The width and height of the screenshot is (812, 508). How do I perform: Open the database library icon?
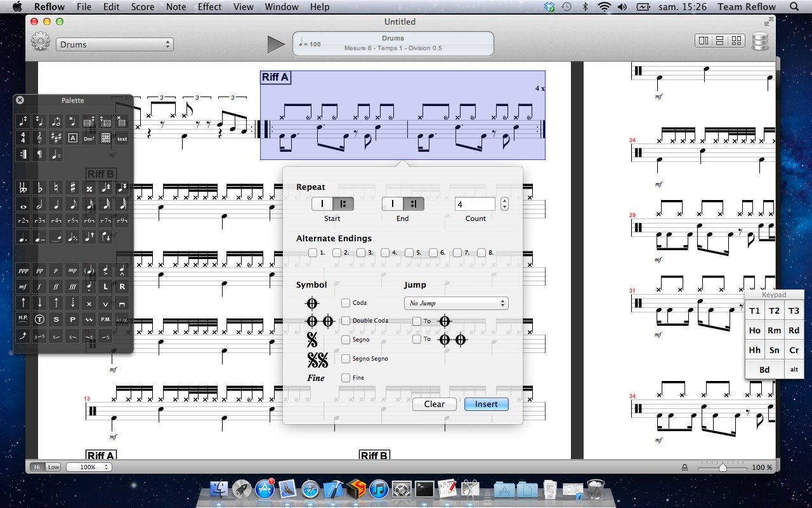(x=760, y=41)
